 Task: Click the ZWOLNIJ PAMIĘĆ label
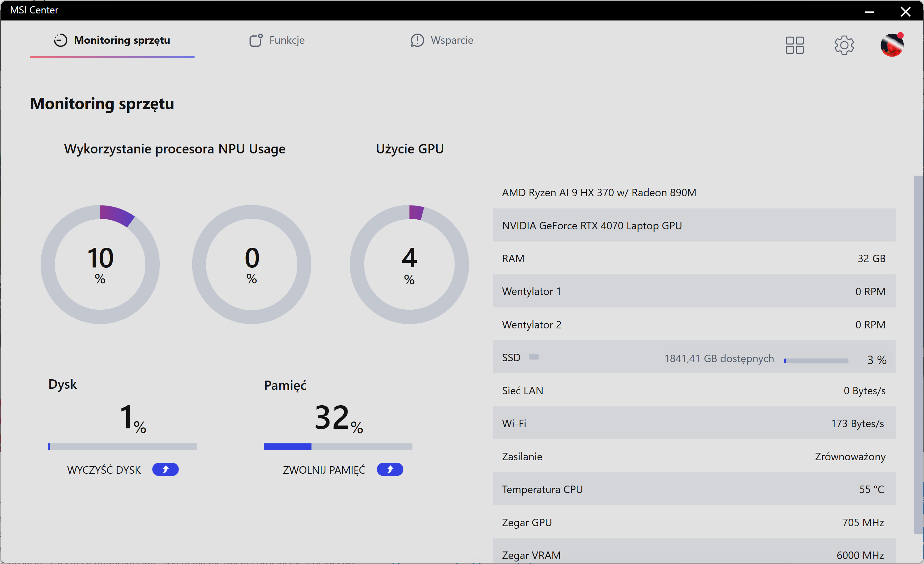[324, 470]
